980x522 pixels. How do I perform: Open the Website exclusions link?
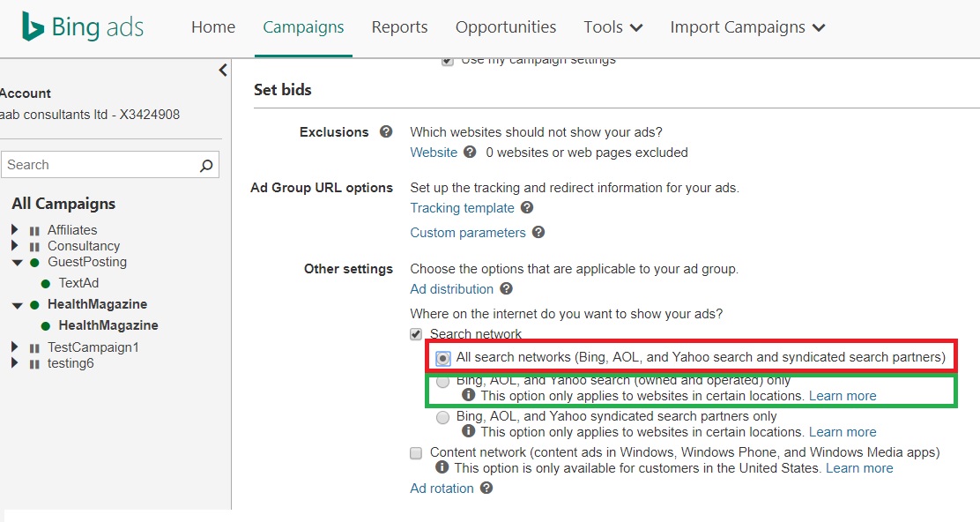(434, 153)
